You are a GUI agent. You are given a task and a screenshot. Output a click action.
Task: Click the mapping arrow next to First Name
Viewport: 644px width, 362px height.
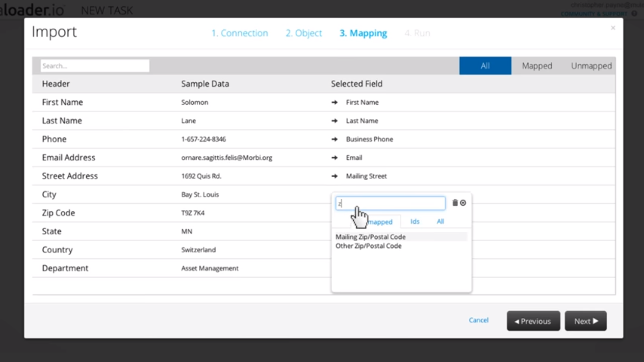pos(335,102)
